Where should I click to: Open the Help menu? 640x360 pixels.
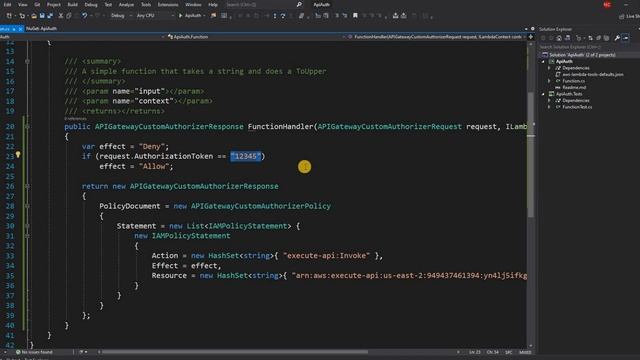(x=213, y=4)
